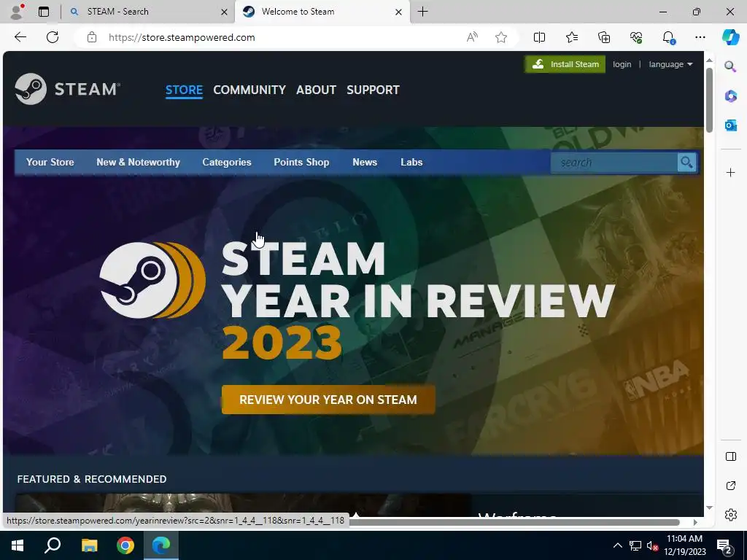Open the network tray icon
Viewport: 747px width, 560px height.
point(635,545)
